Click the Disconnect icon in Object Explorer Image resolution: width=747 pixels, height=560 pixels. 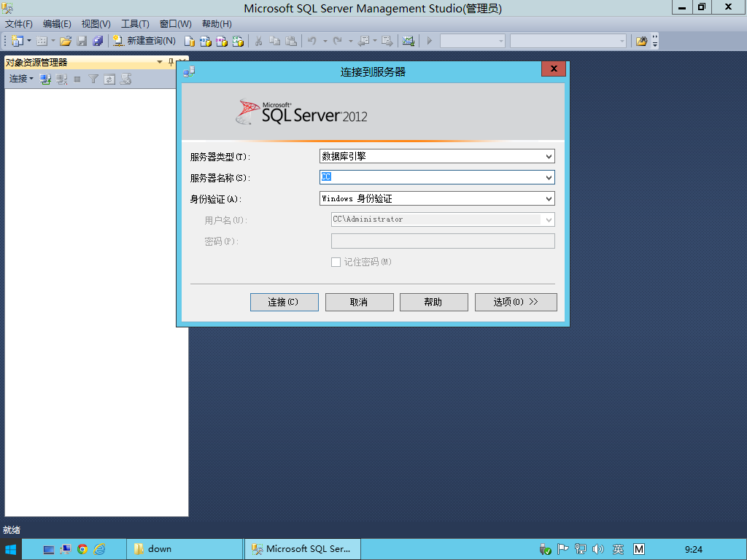(x=61, y=79)
